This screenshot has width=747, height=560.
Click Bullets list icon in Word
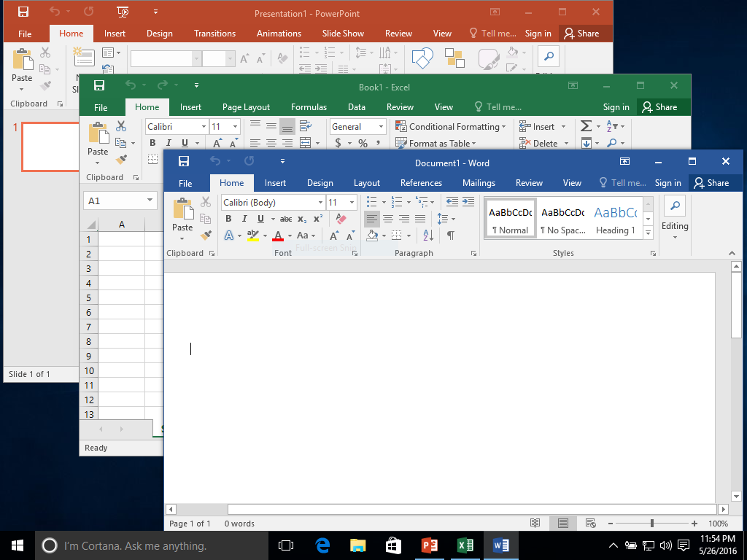coord(372,202)
